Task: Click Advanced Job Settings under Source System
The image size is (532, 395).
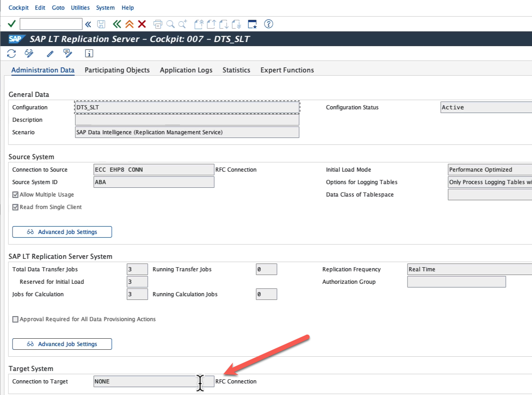Action: coord(62,232)
